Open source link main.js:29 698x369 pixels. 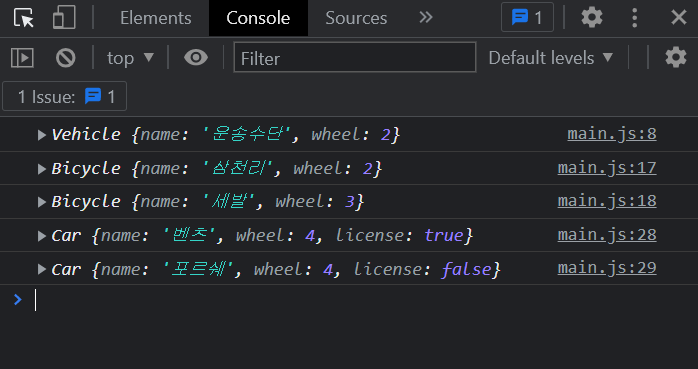(x=607, y=268)
